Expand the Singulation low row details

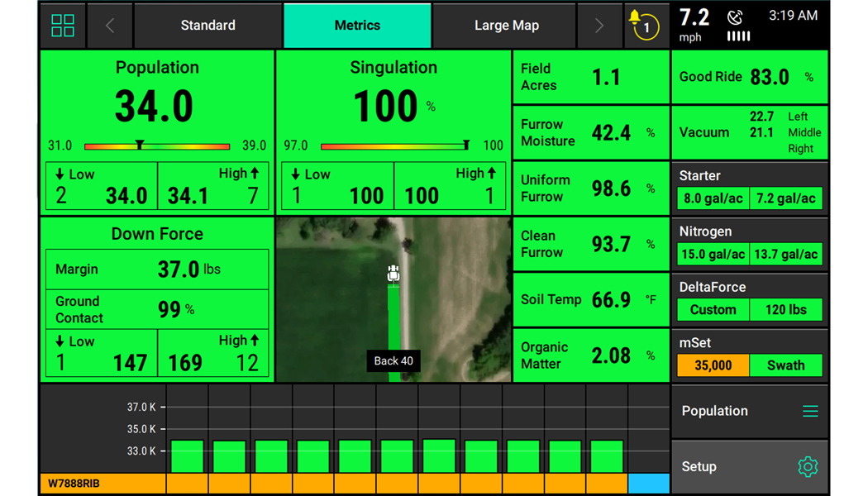click(336, 186)
